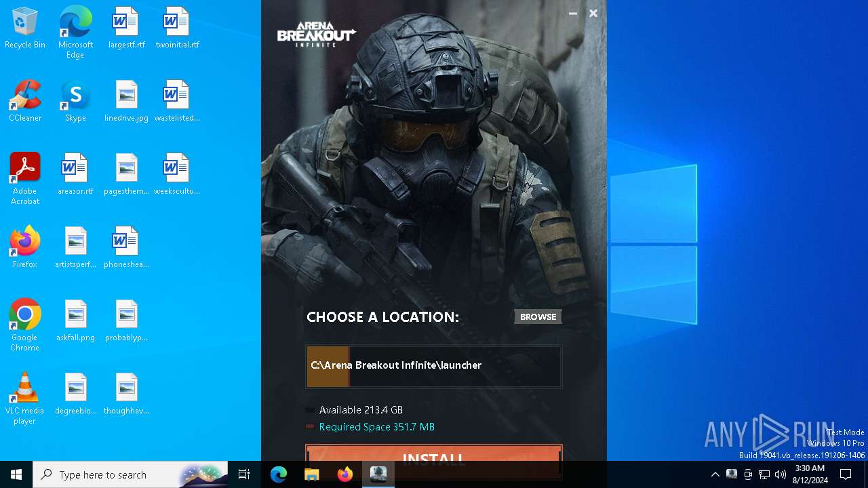The image size is (868, 488).
Task: Select Firefox desktop shortcut
Action: [x=25, y=248]
